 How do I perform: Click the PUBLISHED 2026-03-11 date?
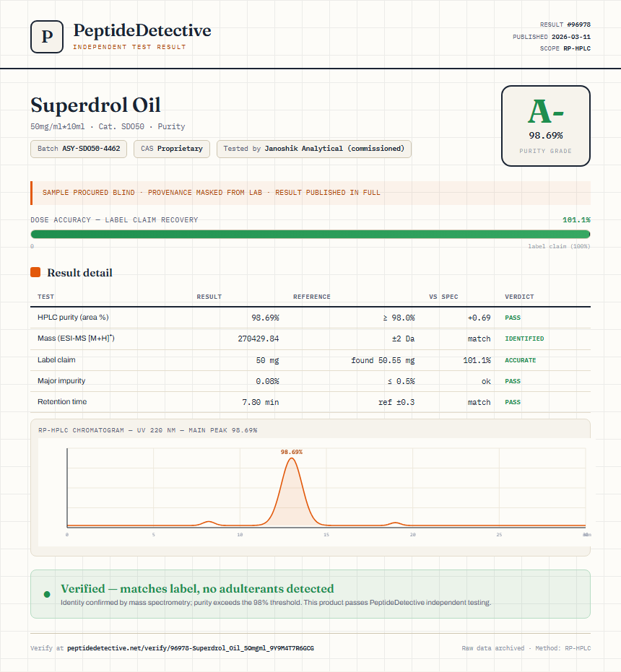click(x=552, y=37)
